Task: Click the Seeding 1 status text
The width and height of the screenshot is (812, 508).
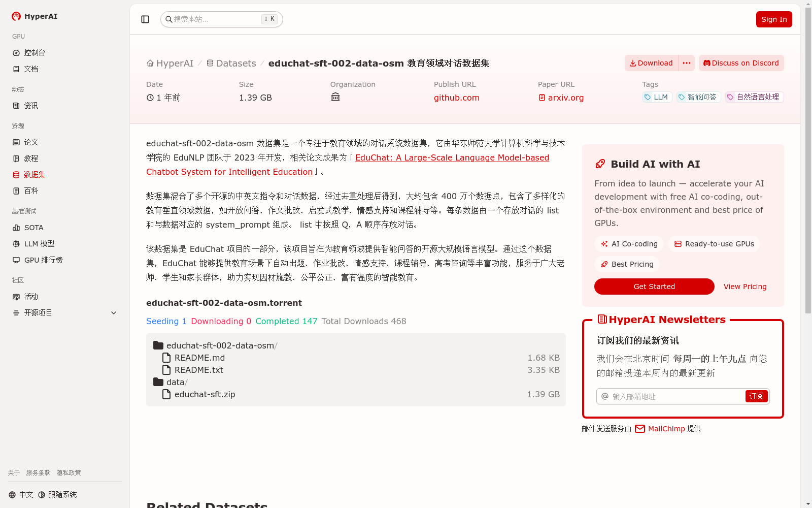Action: [x=166, y=321]
